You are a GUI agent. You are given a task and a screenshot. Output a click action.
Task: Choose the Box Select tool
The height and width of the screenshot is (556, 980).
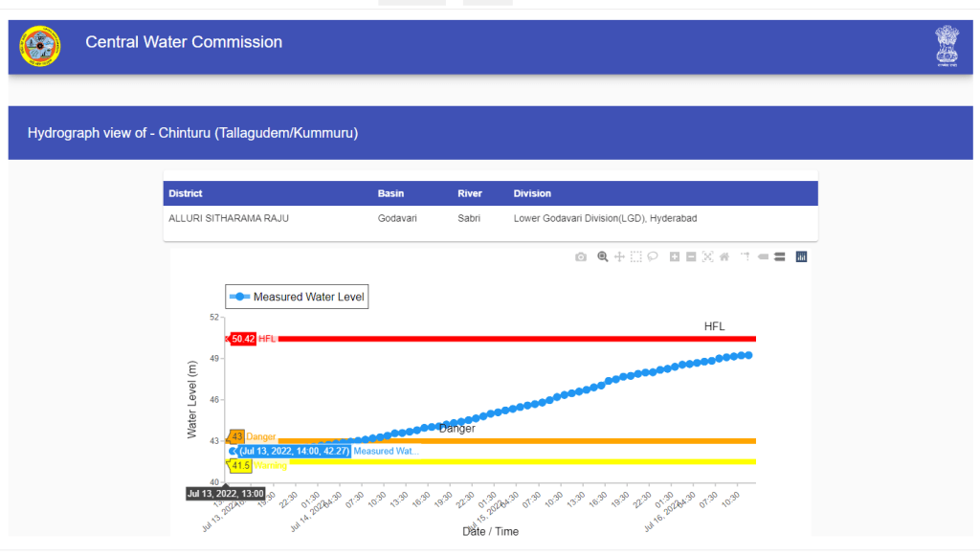636,256
